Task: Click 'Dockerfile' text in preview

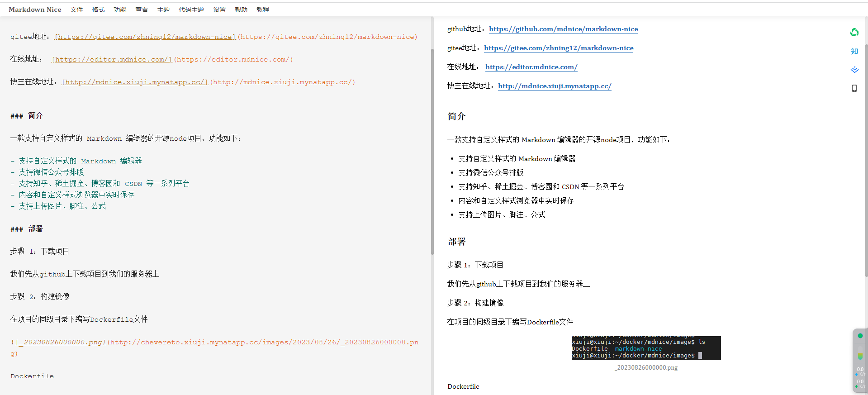Action: (463, 386)
